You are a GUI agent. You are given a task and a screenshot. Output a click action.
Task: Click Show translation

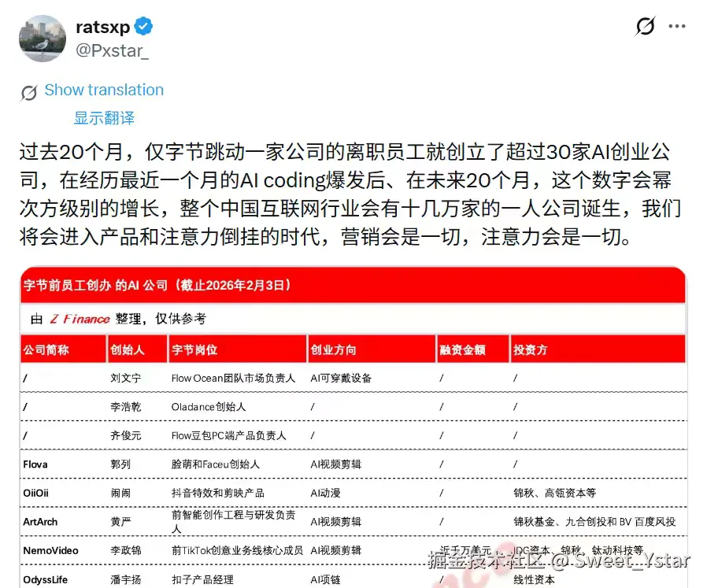103,90
